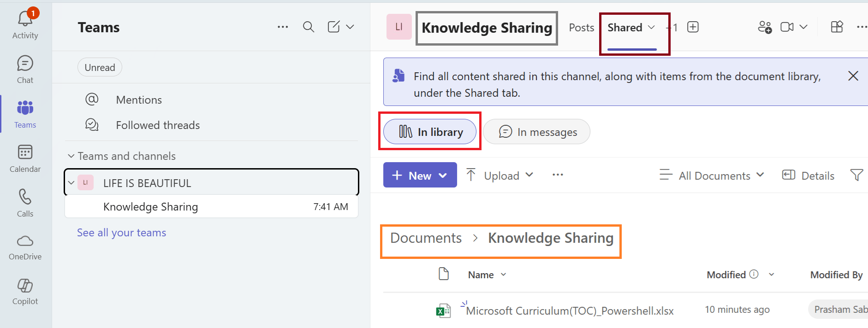Image resolution: width=868 pixels, height=328 pixels.
Task: Select the In messages filter
Action: (x=537, y=132)
